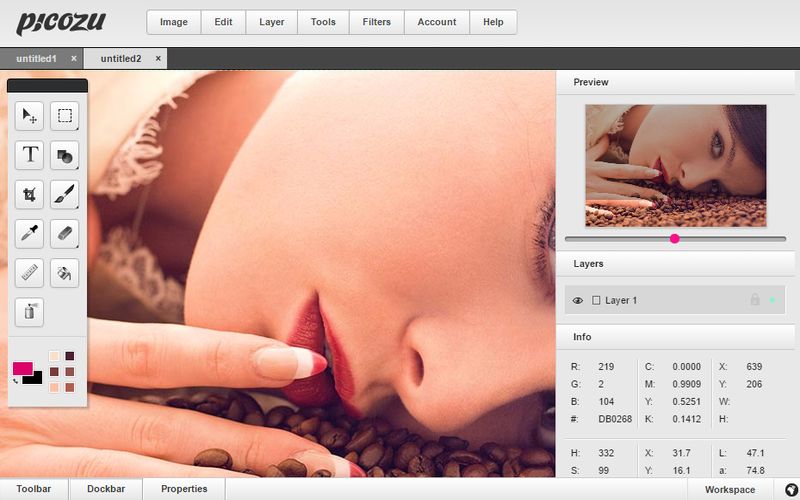Click the L value 47.1
This screenshot has height=500, width=800.
coord(755,453)
